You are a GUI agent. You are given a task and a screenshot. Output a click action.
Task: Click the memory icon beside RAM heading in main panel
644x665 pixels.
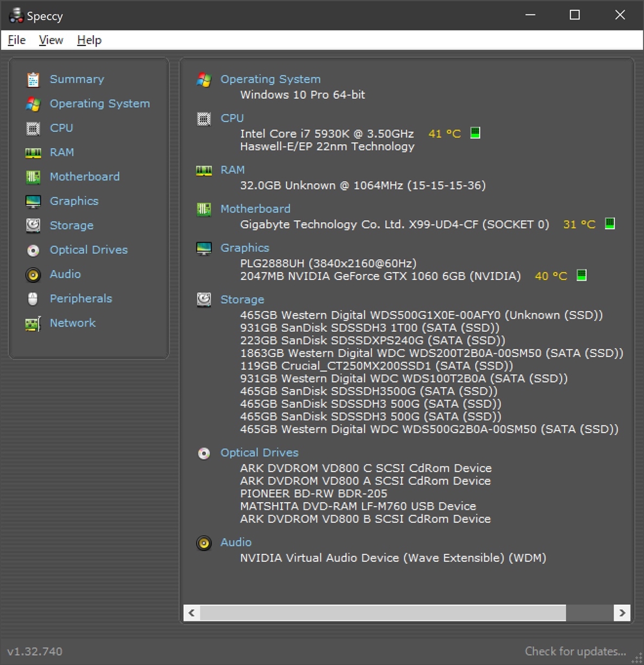(x=204, y=171)
